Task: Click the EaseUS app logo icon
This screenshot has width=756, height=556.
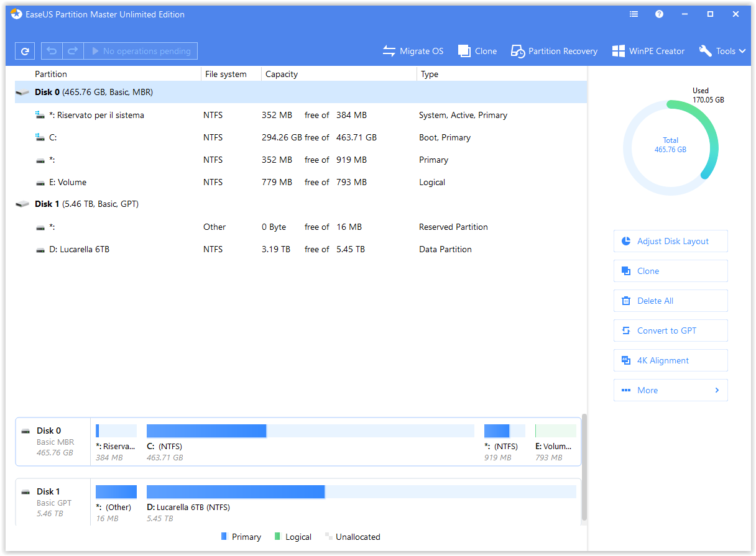Action: click(16, 14)
